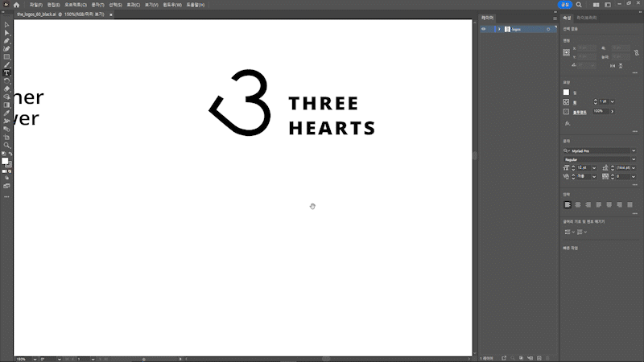644x362 pixels.
Task: Show more Character options ellipsis
Action: click(x=635, y=185)
